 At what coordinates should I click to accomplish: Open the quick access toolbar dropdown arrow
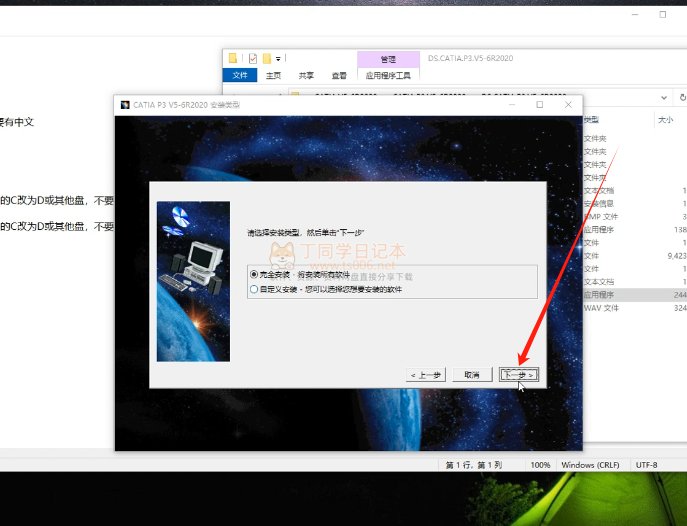[x=278, y=58]
